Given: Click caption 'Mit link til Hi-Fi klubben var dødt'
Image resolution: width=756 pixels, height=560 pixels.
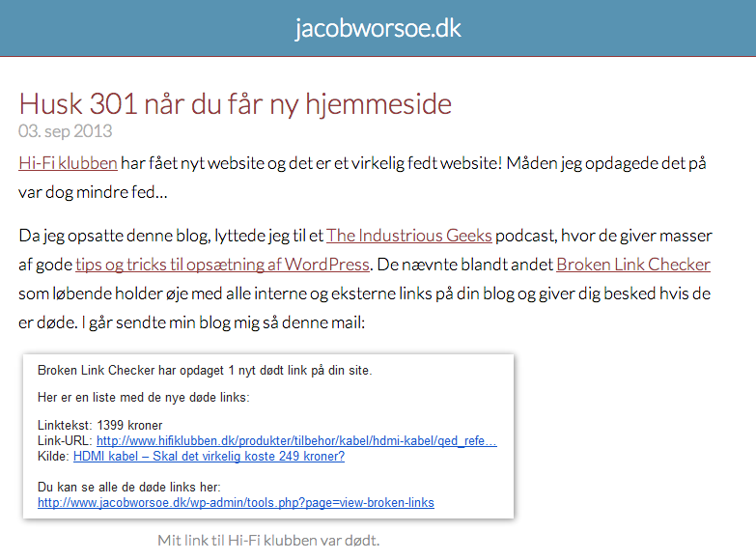Looking at the screenshot, I should pos(268,541).
